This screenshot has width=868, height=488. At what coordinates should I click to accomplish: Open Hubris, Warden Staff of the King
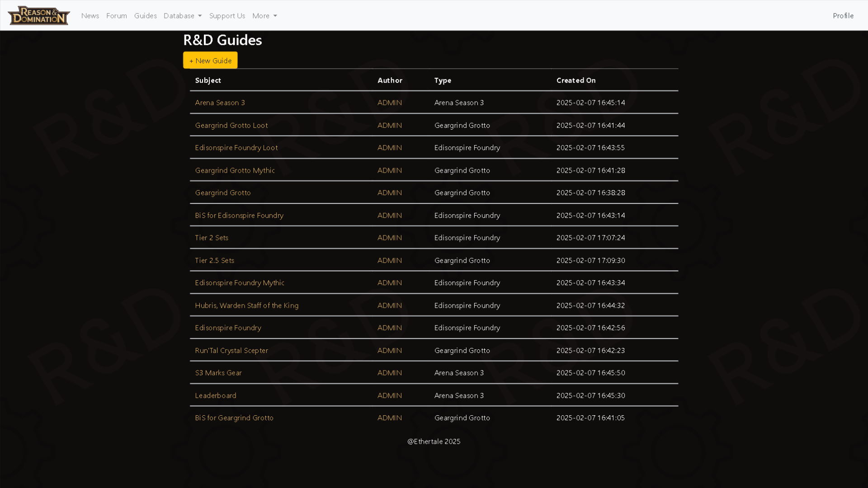pyautogui.click(x=246, y=305)
